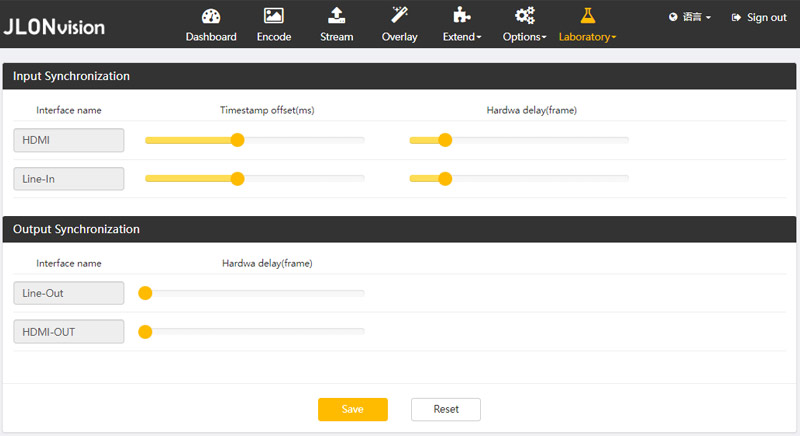
Task: Click the Laboratory flask icon
Action: pyautogui.click(x=588, y=15)
